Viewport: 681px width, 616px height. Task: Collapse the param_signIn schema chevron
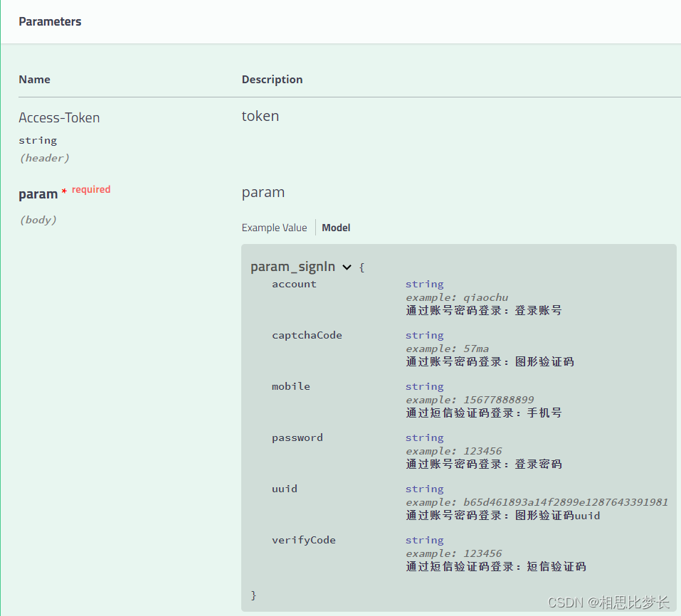click(x=347, y=267)
